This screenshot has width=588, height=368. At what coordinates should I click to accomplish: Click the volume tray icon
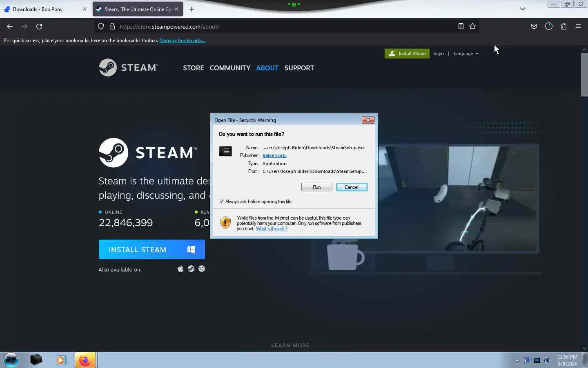(x=547, y=360)
